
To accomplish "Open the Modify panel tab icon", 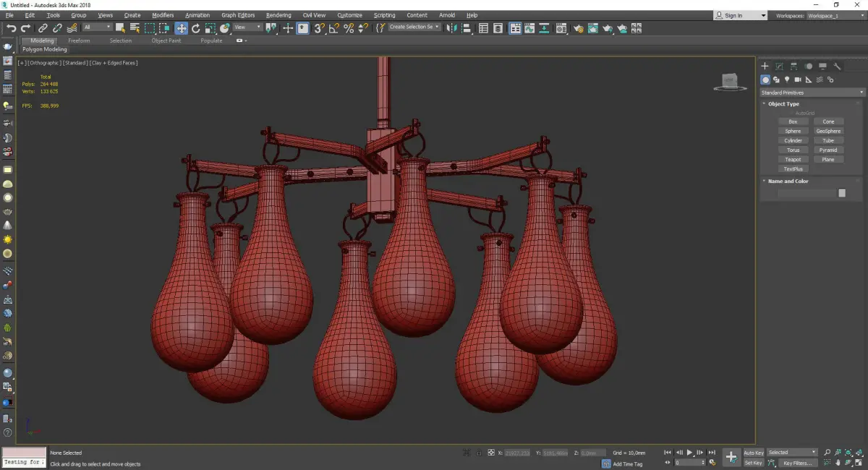I will pyautogui.click(x=779, y=66).
